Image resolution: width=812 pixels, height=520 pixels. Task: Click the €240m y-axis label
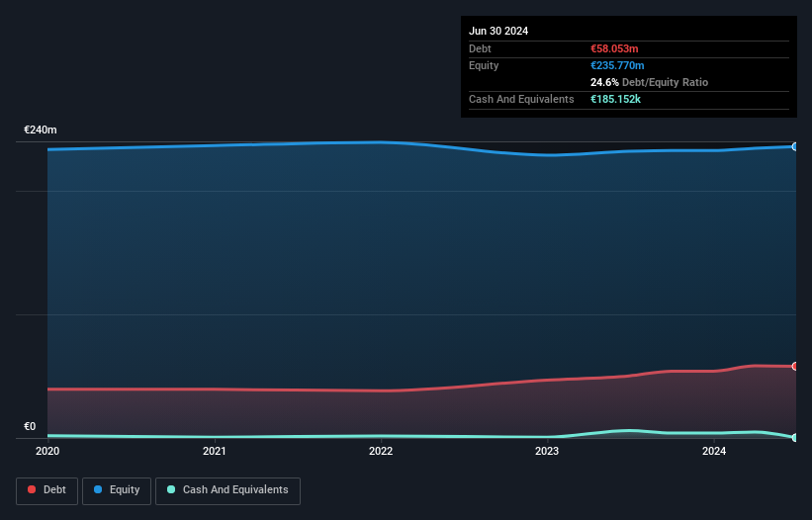click(x=41, y=130)
